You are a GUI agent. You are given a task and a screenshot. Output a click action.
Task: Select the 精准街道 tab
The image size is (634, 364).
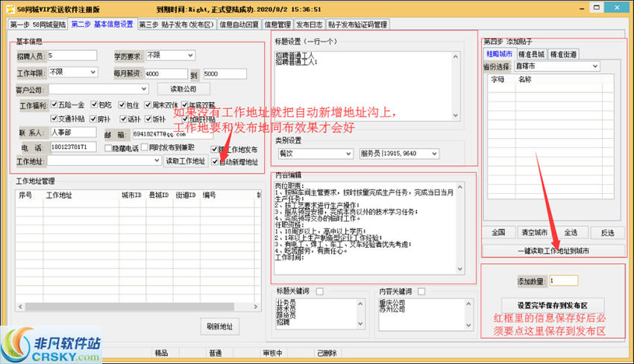point(563,54)
